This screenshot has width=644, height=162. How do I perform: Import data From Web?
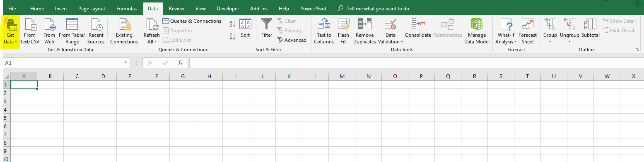coord(49,31)
